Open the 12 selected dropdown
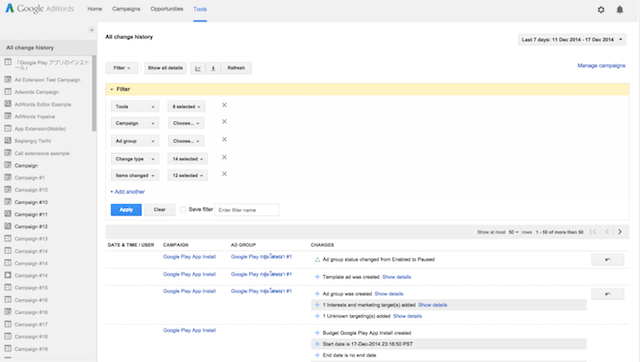Viewport: 640px width, 362px height. (x=187, y=175)
